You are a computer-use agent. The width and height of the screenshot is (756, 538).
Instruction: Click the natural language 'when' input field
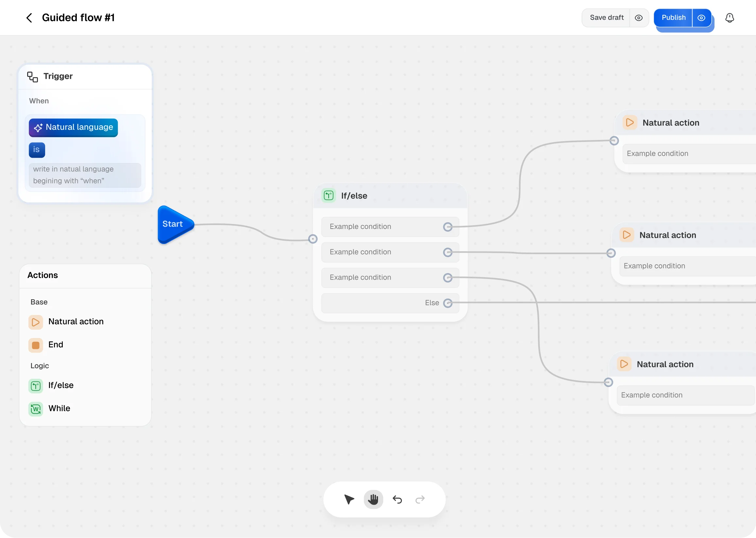tap(85, 175)
